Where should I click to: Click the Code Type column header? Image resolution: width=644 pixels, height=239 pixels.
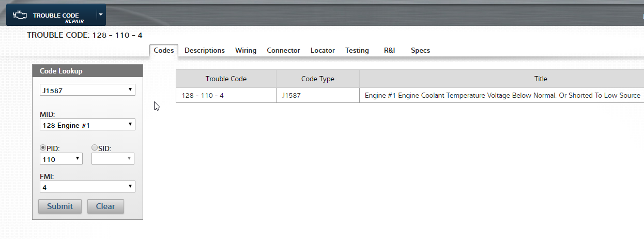click(x=318, y=79)
